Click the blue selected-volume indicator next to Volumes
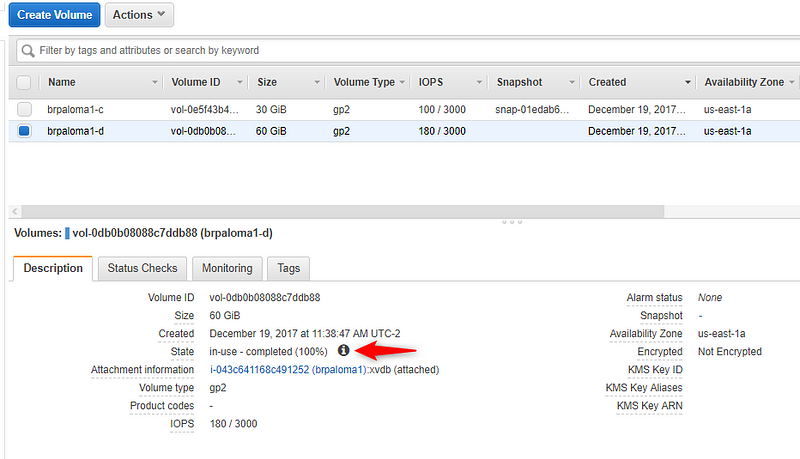 click(67, 234)
